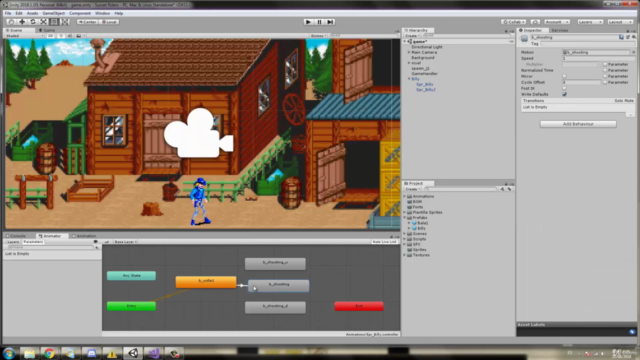Open the Assets menu
This screenshot has height=360, width=640.
click(32, 13)
